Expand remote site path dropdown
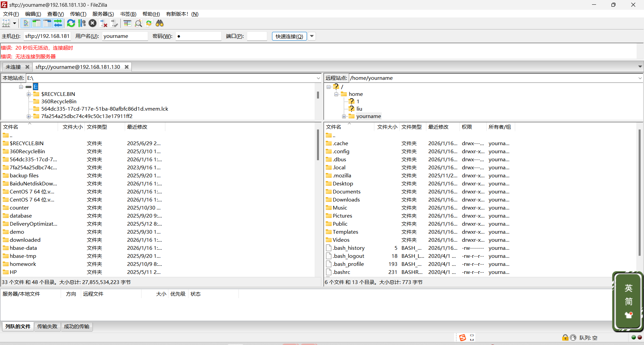This screenshot has height=345, width=644. (640, 78)
